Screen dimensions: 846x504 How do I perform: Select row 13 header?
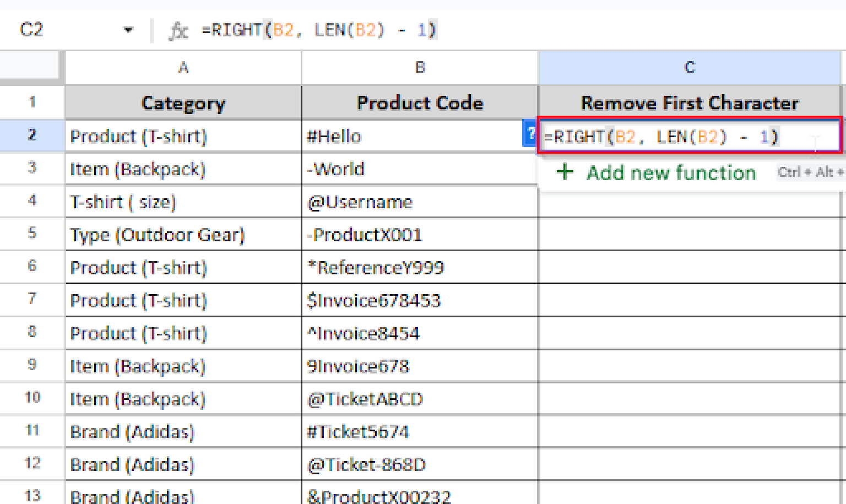(31, 495)
